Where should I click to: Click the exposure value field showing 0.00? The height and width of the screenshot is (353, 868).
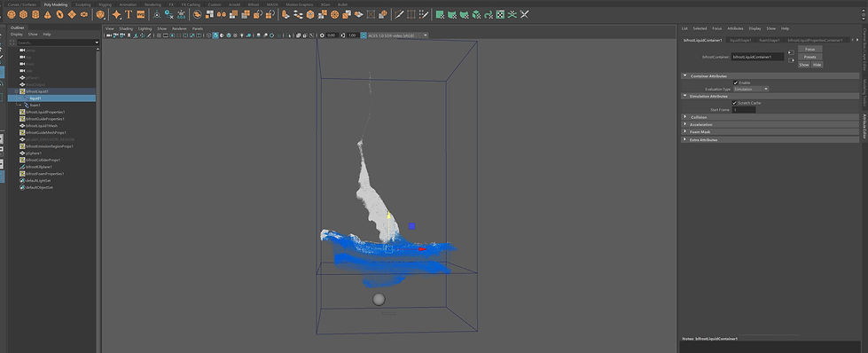click(332, 35)
